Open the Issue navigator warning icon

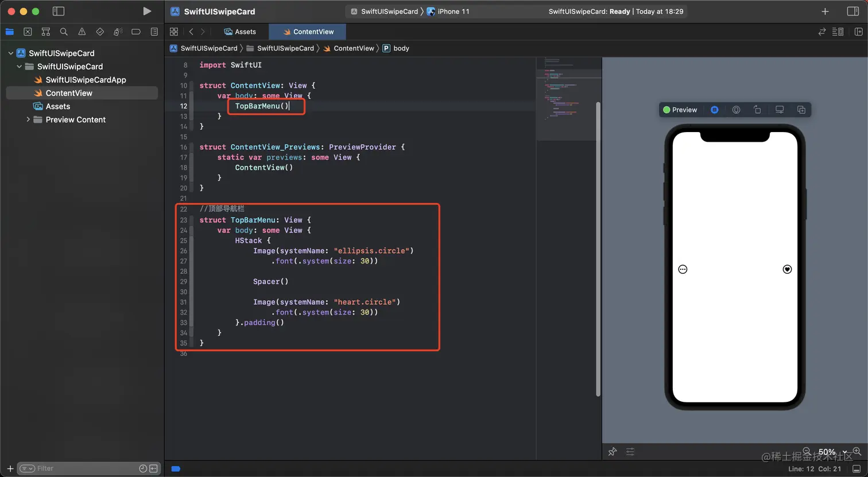click(82, 32)
